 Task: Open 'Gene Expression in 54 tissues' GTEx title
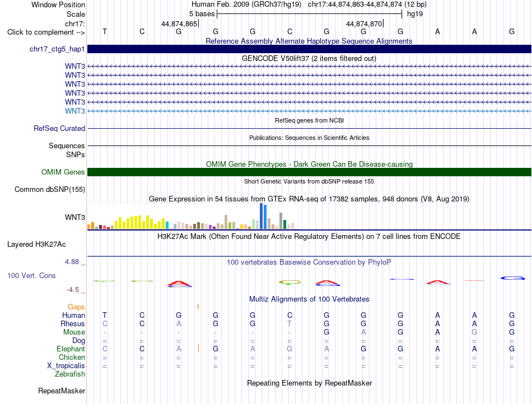click(x=309, y=199)
